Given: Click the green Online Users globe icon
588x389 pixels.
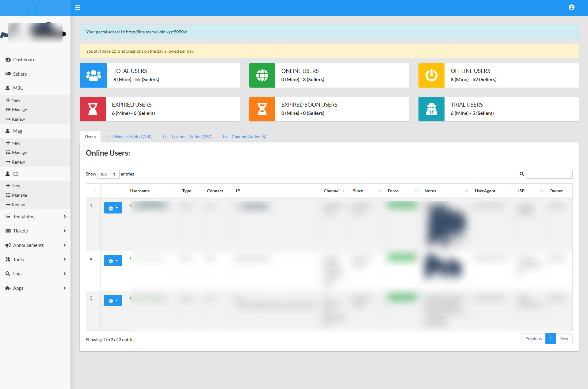Looking at the screenshot, I should pos(262,75).
